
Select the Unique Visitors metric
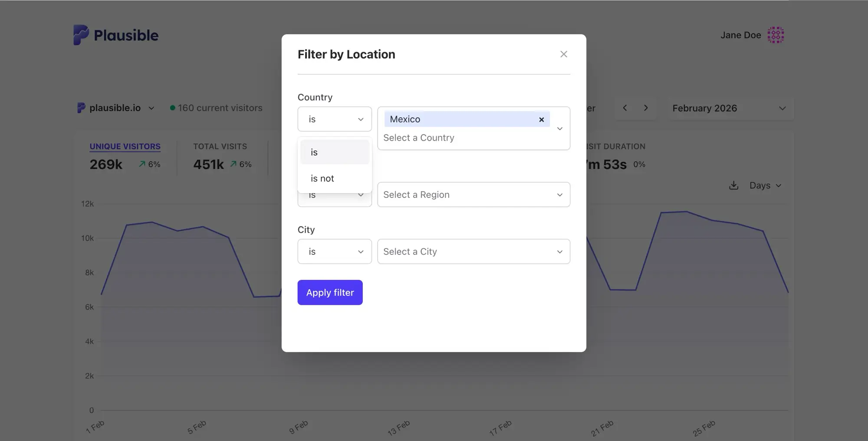(x=125, y=147)
